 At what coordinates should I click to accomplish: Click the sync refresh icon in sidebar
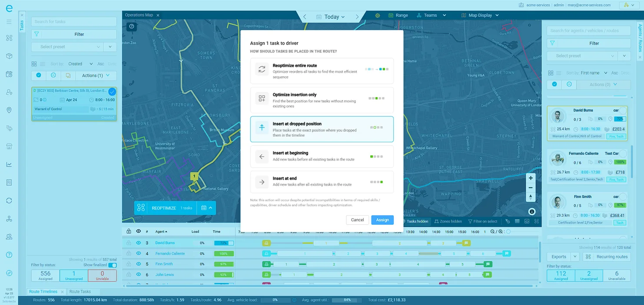tap(9, 200)
